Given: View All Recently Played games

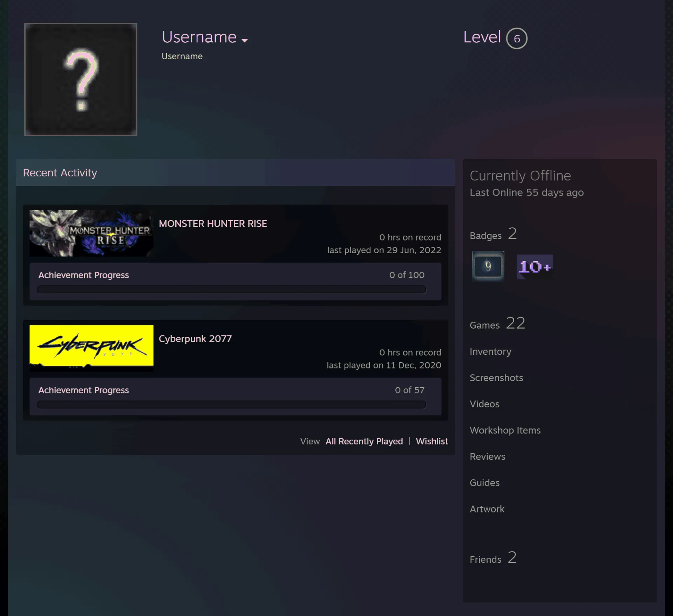Looking at the screenshot, I should point(364,441).
